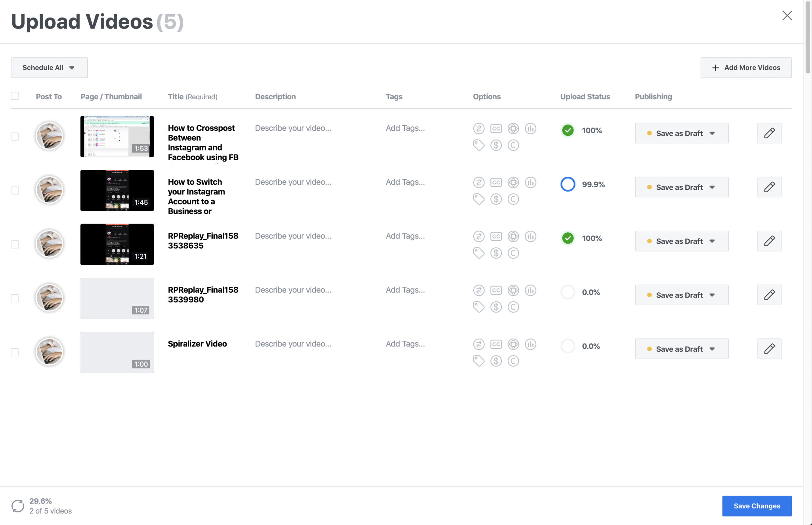Edit details of the first video using pencil icon
The height and width of the screenshot is (525, 812).
coord(769,133)
